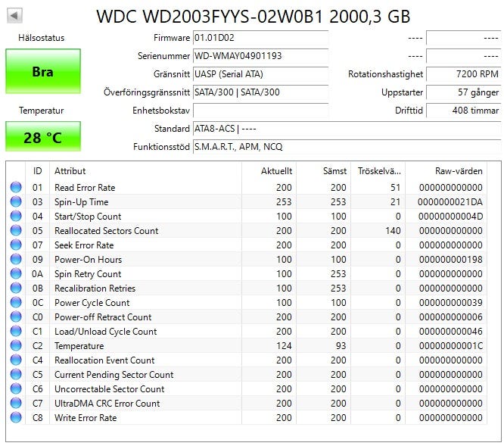The image size is (504, 446).
Task: Select the Reallocated Sectors Count attribute name
Action: click(x=107, y=230)
